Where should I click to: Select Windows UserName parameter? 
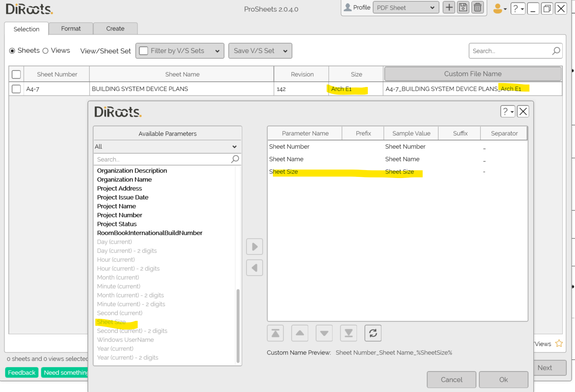point(125,340)
